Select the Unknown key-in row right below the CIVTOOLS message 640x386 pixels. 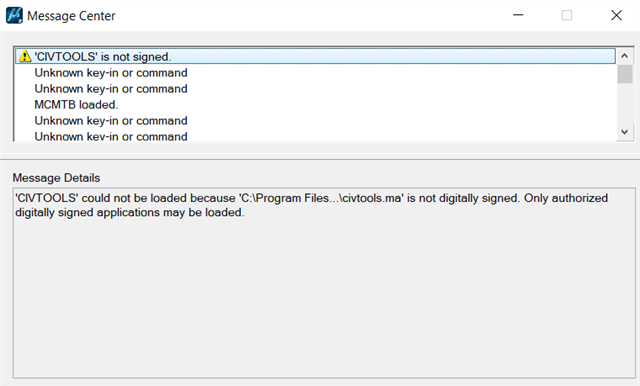point(316,73)
